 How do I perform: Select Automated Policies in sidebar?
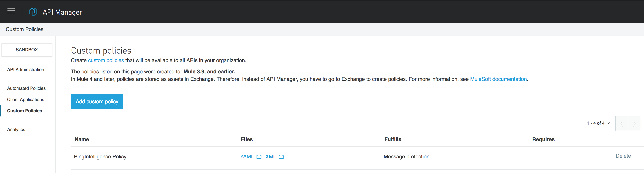pos(26,88)
